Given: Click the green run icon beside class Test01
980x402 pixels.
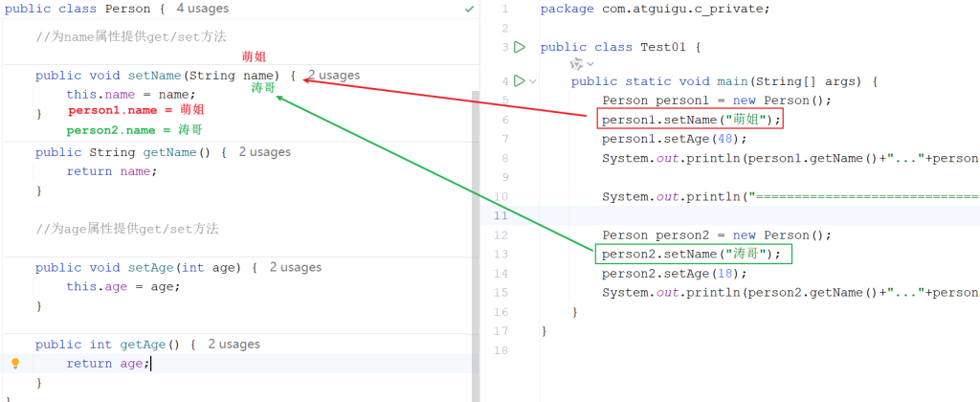Looking at the screenshot, I should tap(520, 47).
